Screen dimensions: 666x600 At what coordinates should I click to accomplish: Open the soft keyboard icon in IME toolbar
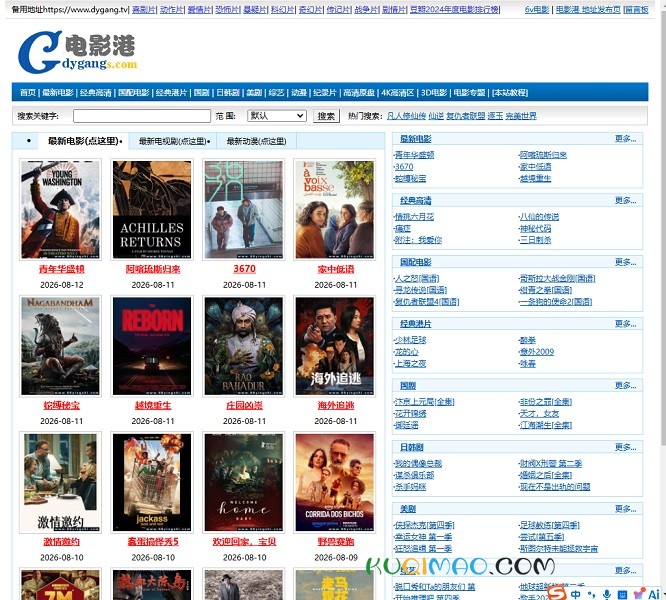click(x=622, y=595)
